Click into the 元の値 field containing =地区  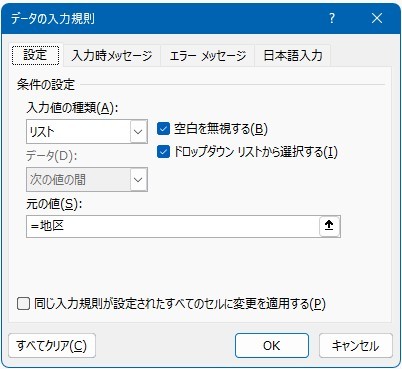(x=173, y=226)
